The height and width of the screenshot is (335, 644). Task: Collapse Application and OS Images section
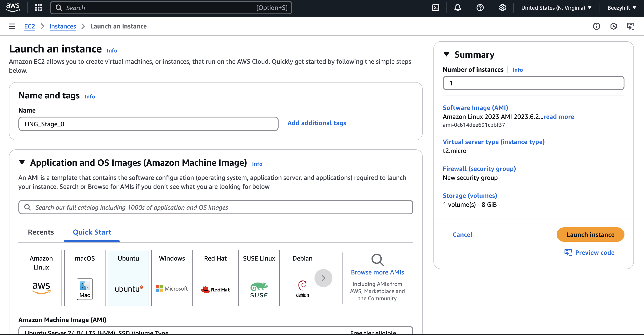tap(22, 162)
